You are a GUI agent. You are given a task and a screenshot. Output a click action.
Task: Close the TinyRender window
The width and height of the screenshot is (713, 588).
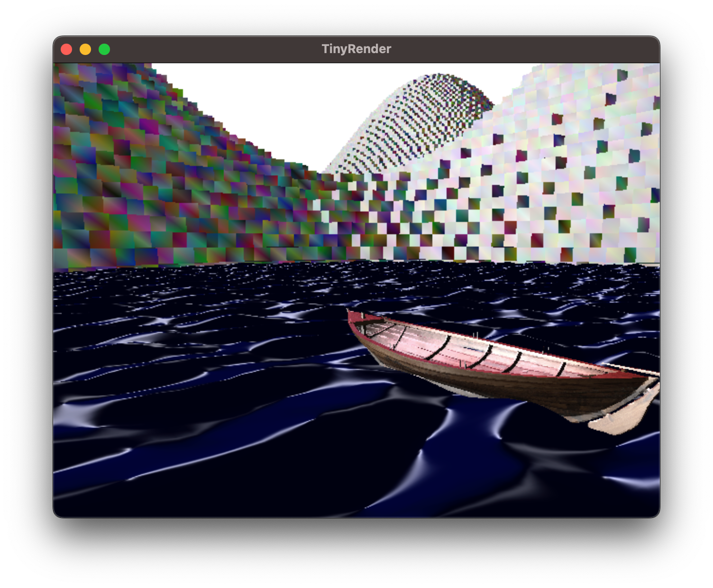click(x=66, y=49)
